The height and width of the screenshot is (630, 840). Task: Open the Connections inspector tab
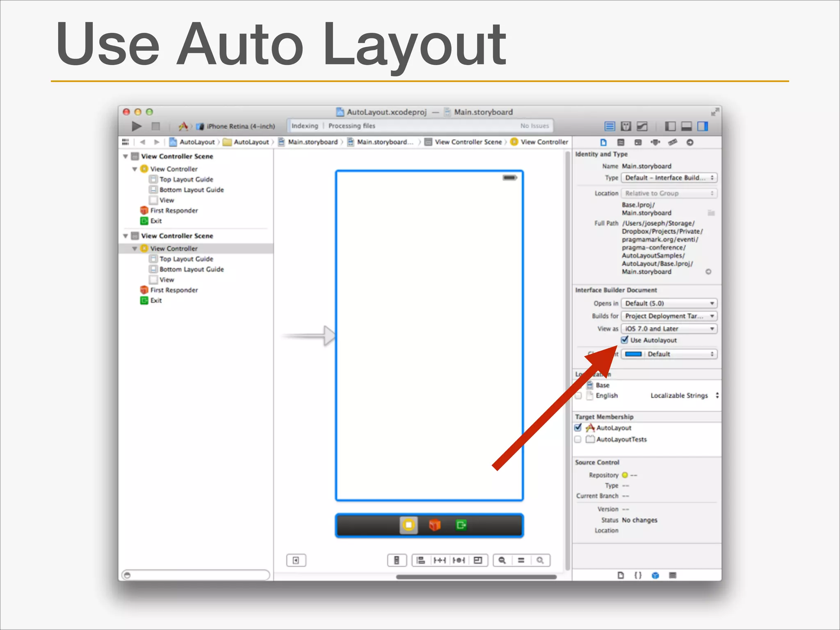(x=690, y=142)
